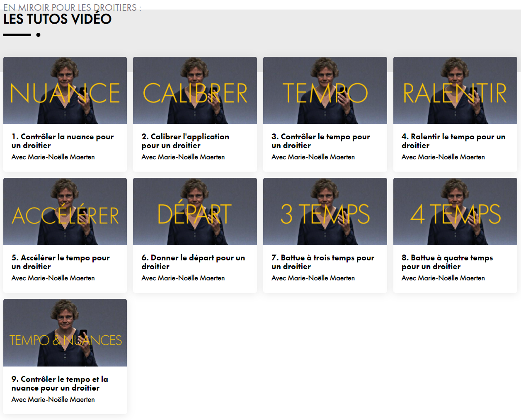Click author line under the Départ tutorial
521x420 pixels.
[x=183, y=278]
